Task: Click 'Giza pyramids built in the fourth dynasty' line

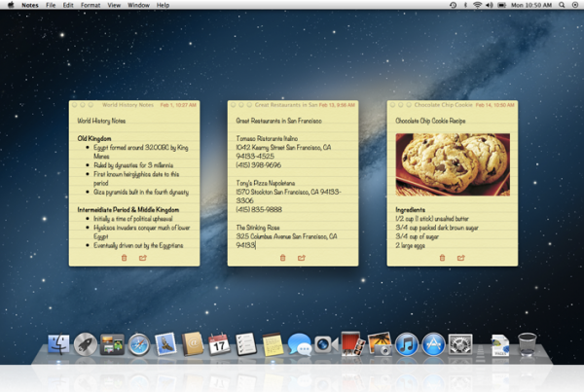Action: [141, 192]
